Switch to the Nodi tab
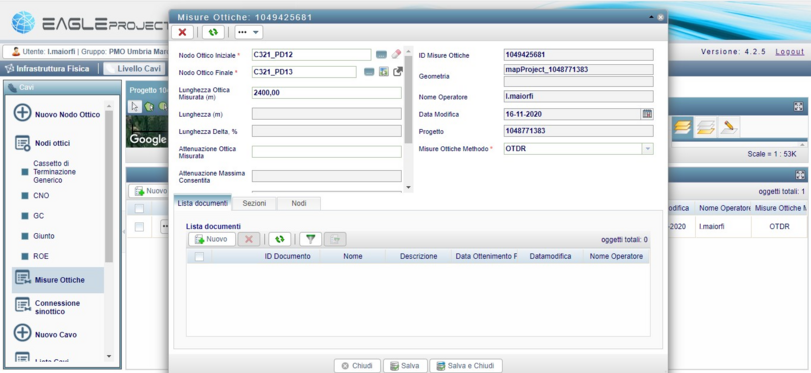811x373 pixels. [x=299, y=204]
